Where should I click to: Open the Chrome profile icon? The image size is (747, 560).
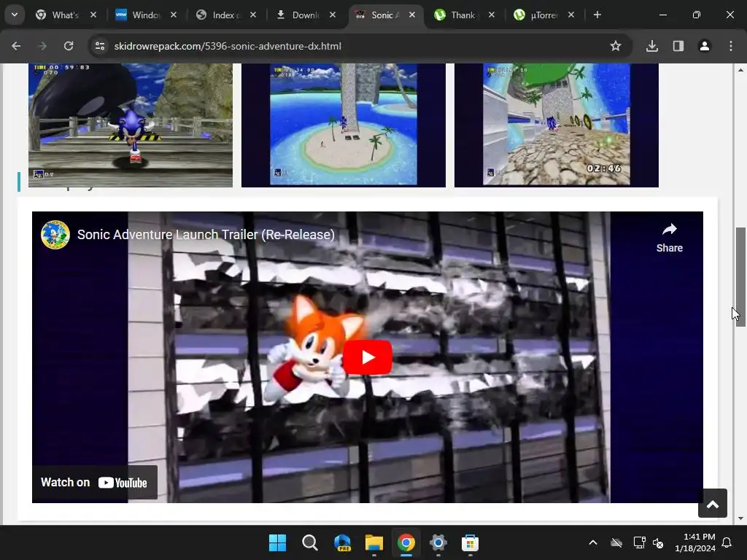coord(705,46)
